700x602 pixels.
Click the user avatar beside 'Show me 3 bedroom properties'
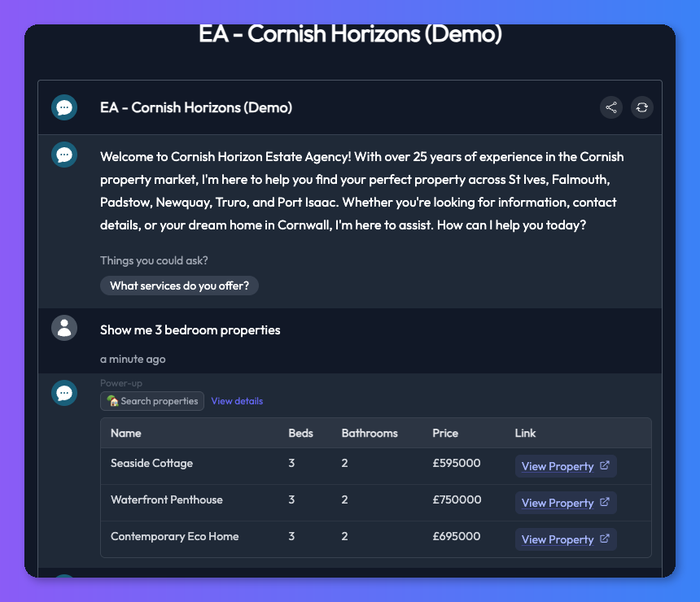click(x=64, y=328)
